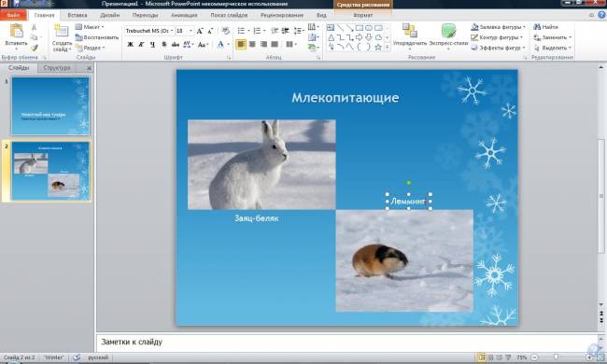The height and width of the screenshot is (364, 607).
Task: Enable Center text alignment
Action: 252,44
